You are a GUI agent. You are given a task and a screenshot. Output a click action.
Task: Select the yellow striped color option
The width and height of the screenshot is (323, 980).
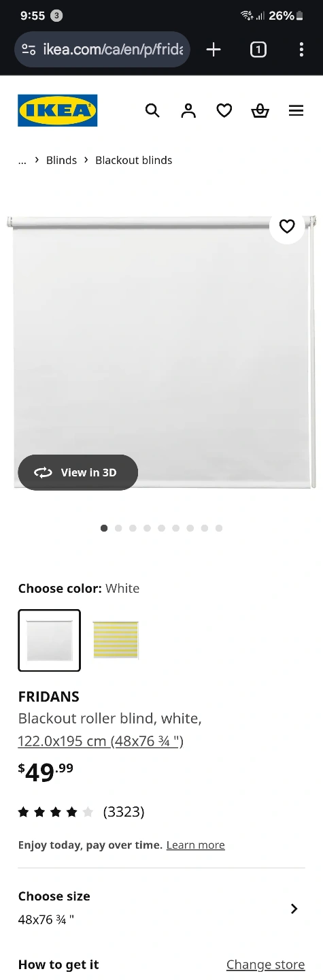116,640
